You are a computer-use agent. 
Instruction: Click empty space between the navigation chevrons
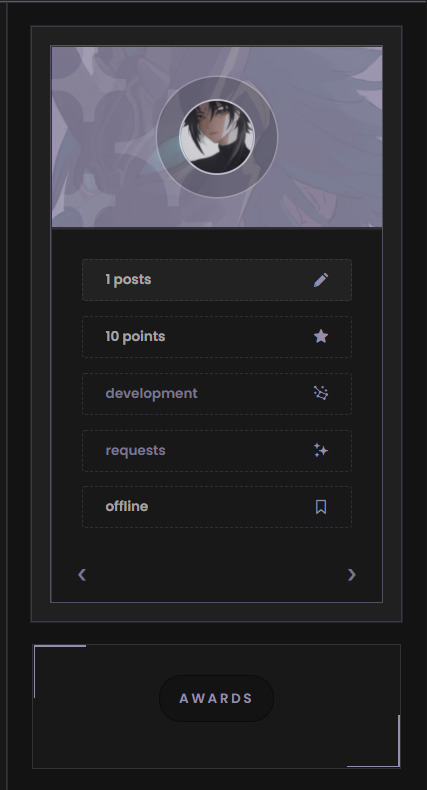[x=217, y=574]
